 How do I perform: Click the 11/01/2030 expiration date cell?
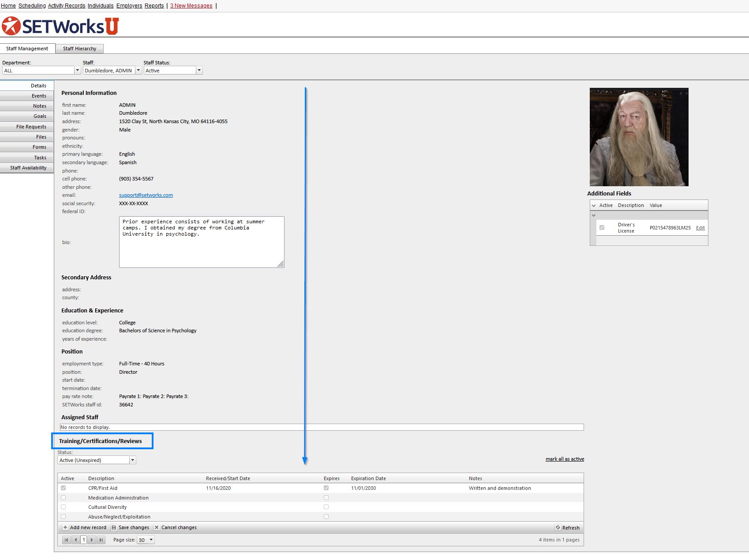tap(363, 488)
